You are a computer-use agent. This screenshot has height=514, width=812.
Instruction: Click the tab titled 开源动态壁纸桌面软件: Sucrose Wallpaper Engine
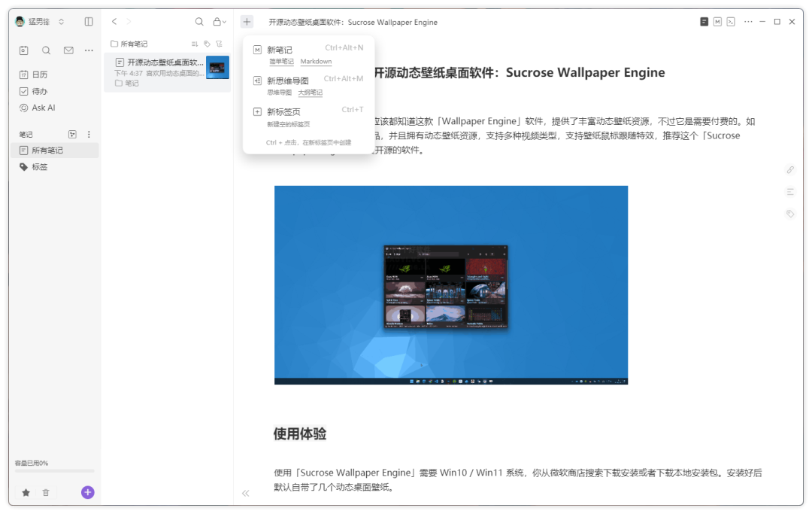pos(353,22)
